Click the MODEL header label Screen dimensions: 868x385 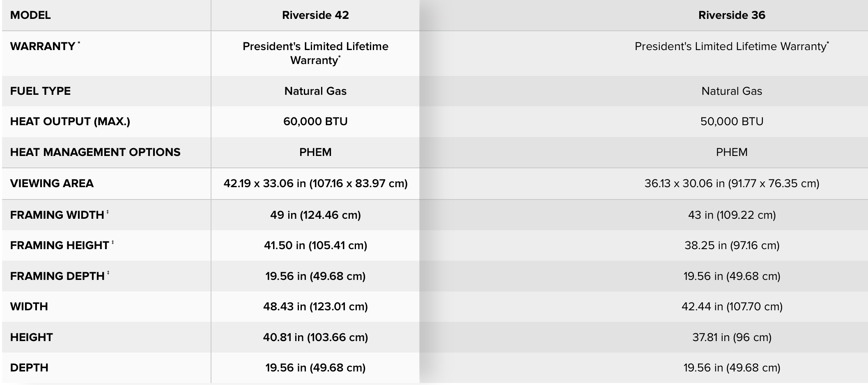[x=30, y=15]
